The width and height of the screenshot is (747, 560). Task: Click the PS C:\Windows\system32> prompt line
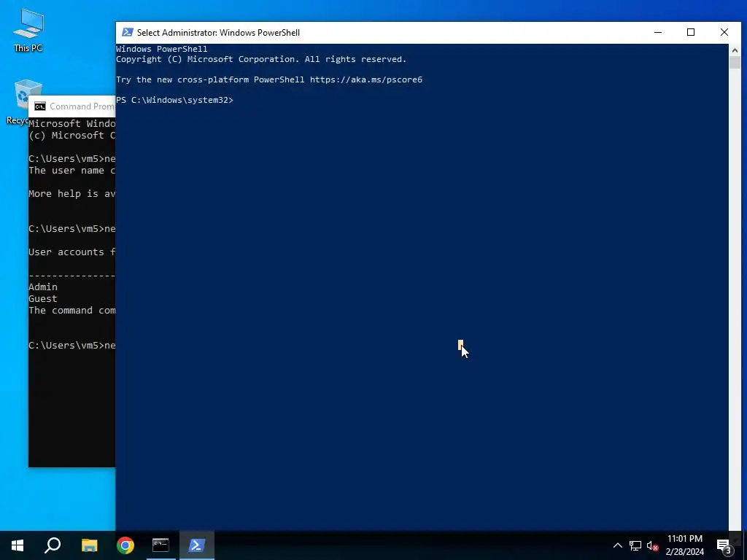(x=175, y=100)
